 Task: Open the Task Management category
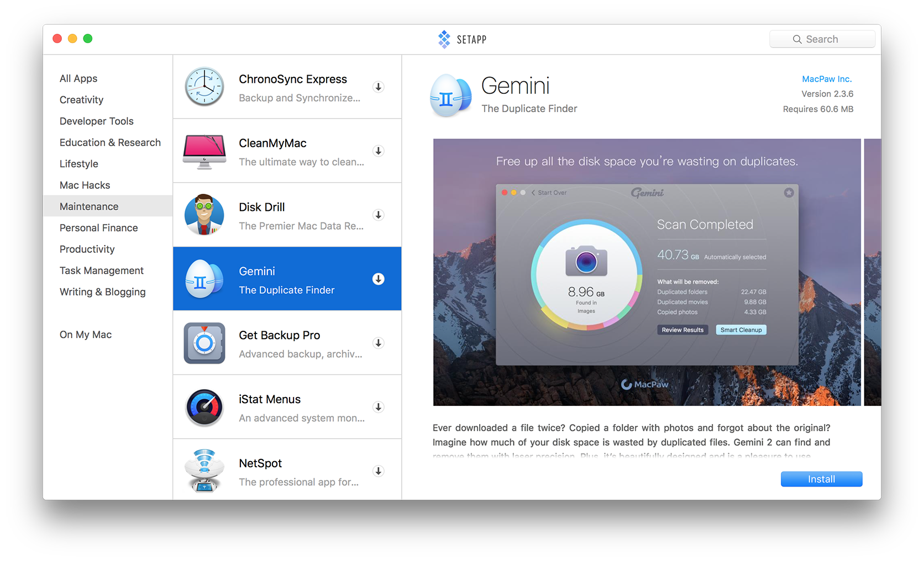coord(102,271)
